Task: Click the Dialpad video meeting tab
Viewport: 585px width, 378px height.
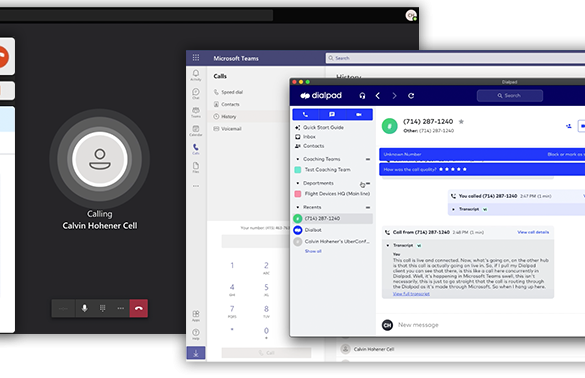Action: 359,114
